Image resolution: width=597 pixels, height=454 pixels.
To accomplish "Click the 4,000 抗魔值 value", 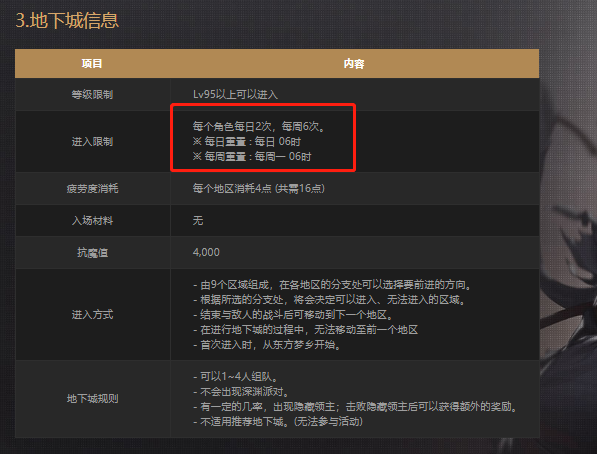I will pos(206,252).
